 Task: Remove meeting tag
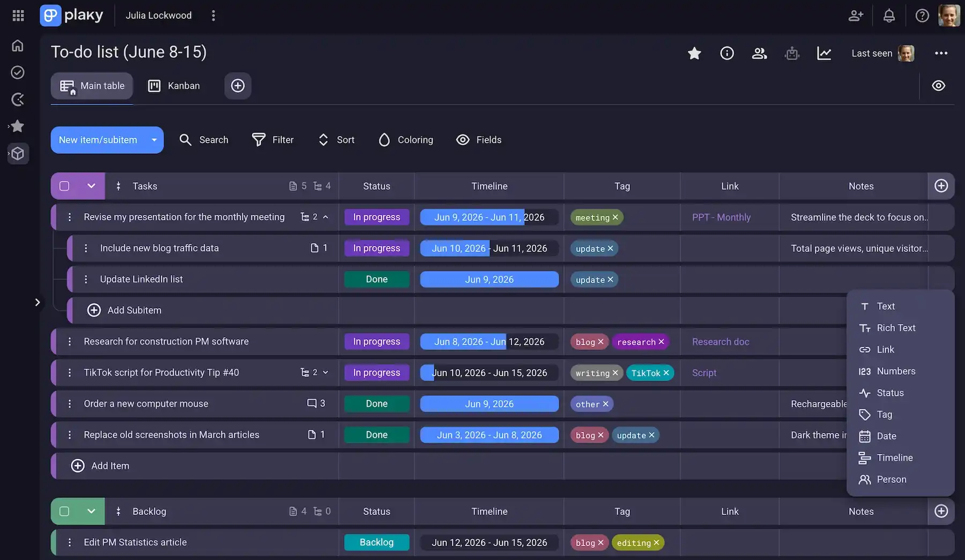(x=615, y=218)
